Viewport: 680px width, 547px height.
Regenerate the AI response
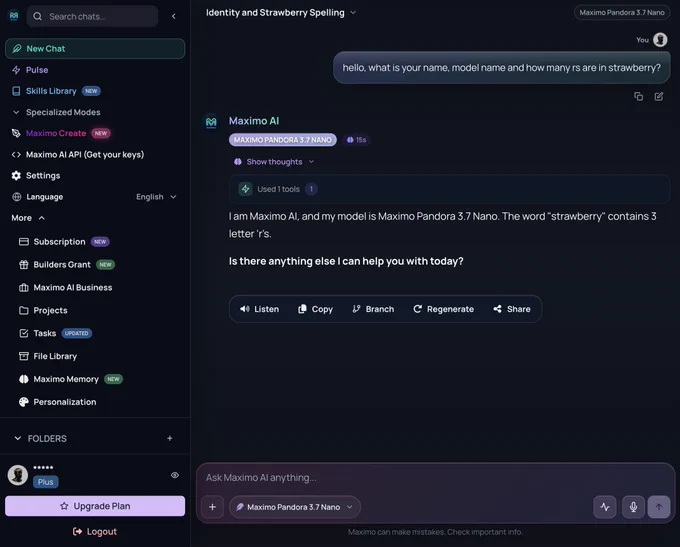pos(443,309)
